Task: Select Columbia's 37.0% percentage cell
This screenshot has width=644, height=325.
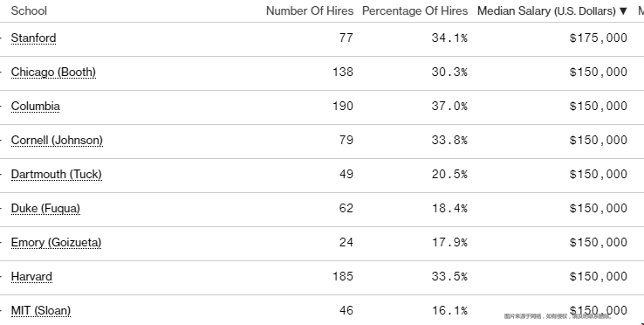Action: point(449,106)
